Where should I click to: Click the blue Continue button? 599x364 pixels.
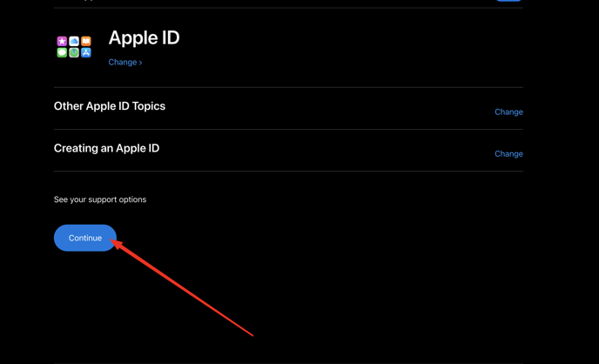(84, 238)
